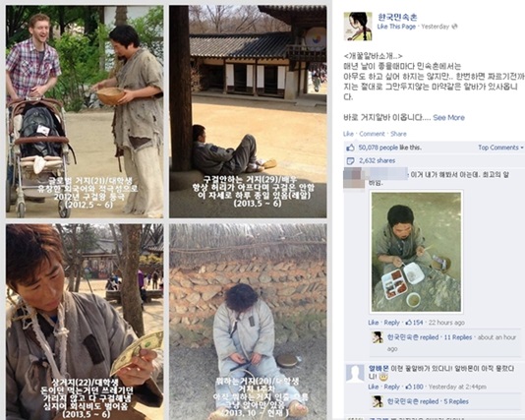This screenshot has height=420, width=525.
Task: Open the photo of beggar holding dollar bill
Action: coord(85,322)
